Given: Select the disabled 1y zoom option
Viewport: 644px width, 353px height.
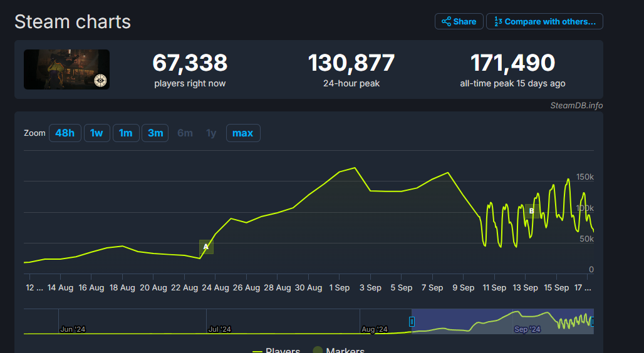Looking at the screenshot, I should 211,133.
